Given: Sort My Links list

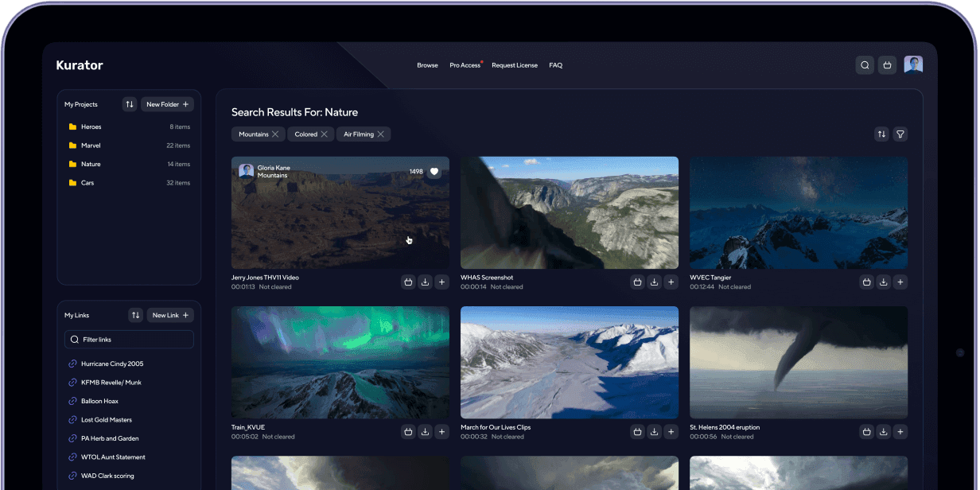Looking at the screenshot, I should click(x=135, y=315).
